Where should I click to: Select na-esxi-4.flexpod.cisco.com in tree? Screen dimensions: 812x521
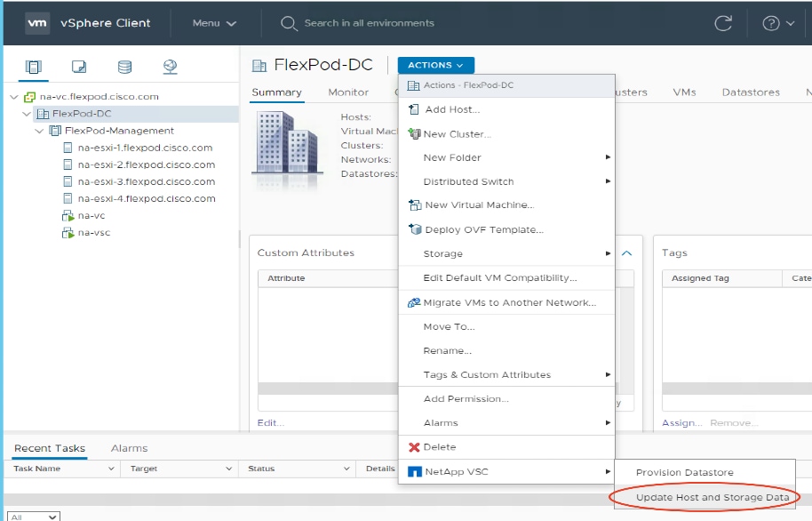(x=146, y=198)
